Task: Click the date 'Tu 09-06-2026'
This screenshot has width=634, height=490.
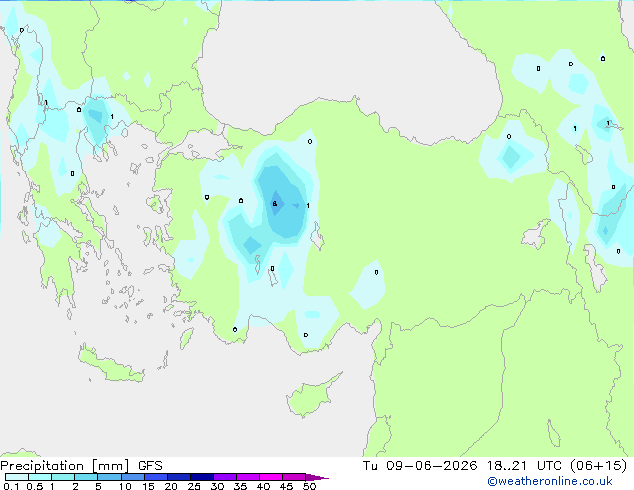Action: click(x=420, y=466)
